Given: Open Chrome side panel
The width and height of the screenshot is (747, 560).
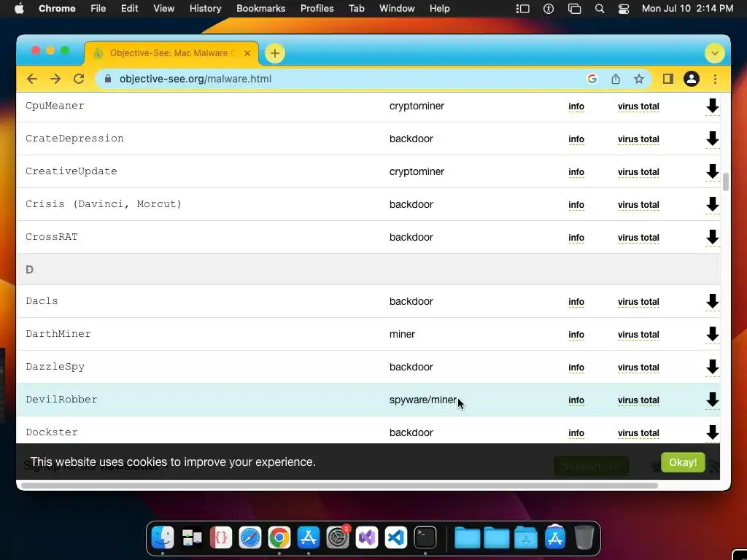Looking at the screenshot, I should (668, 79).
